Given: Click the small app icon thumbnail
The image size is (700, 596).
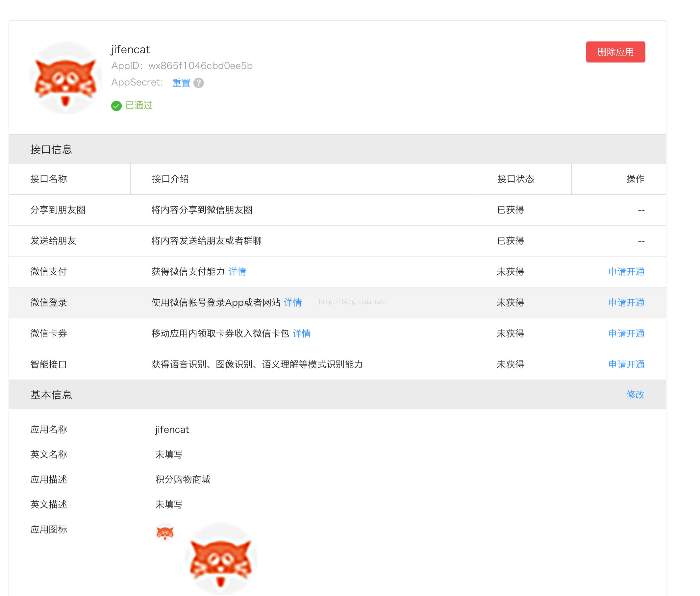Looking at the screenshot, I should 165,533.
